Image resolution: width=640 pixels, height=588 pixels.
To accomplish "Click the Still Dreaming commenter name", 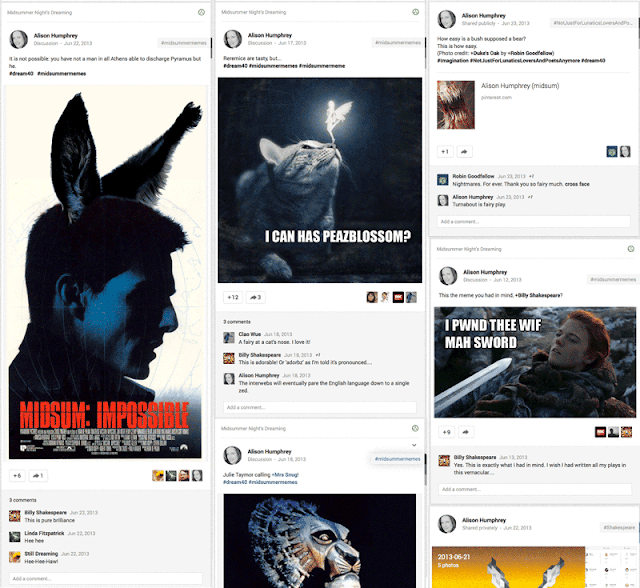I will point(41,553).
